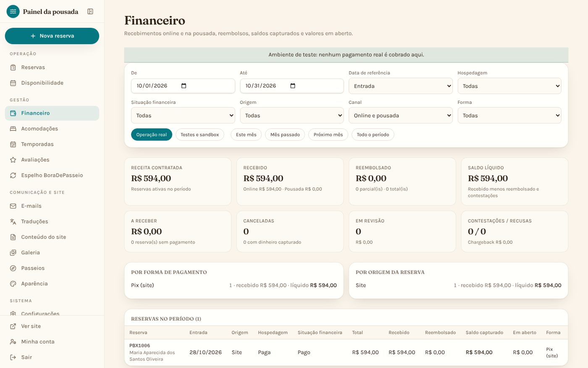The image size is (588, 368).
Task: Expand the Situação financeira dropdown
Action: pos(183,116)
